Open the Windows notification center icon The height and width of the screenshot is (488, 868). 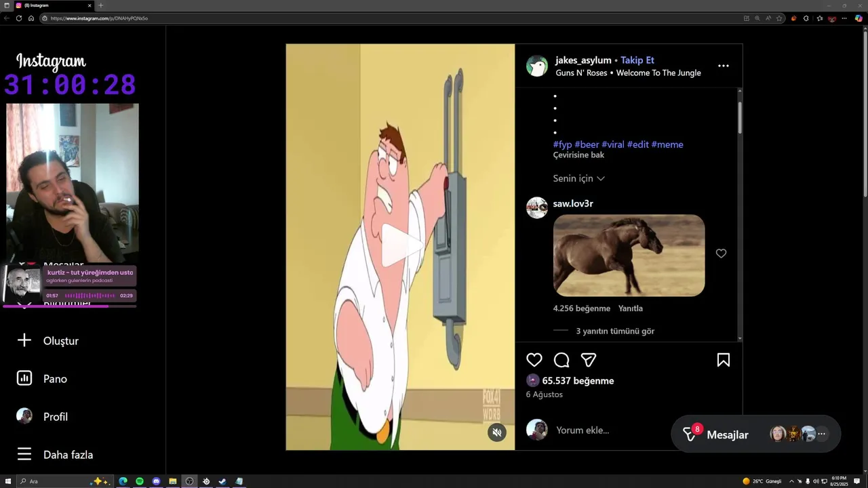[x=857, y=481]
